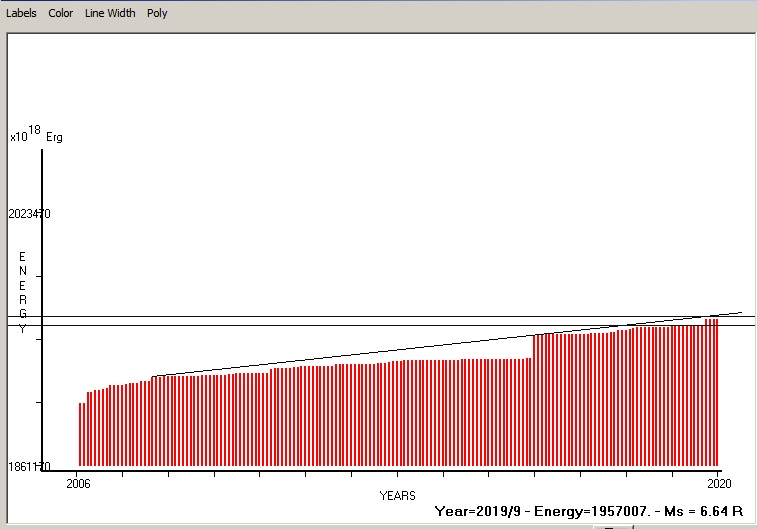The height and width of the screenshot is (529, 758).
Task: Click the 2023470 y-axis maximum value
Action: tap(28, 214)
